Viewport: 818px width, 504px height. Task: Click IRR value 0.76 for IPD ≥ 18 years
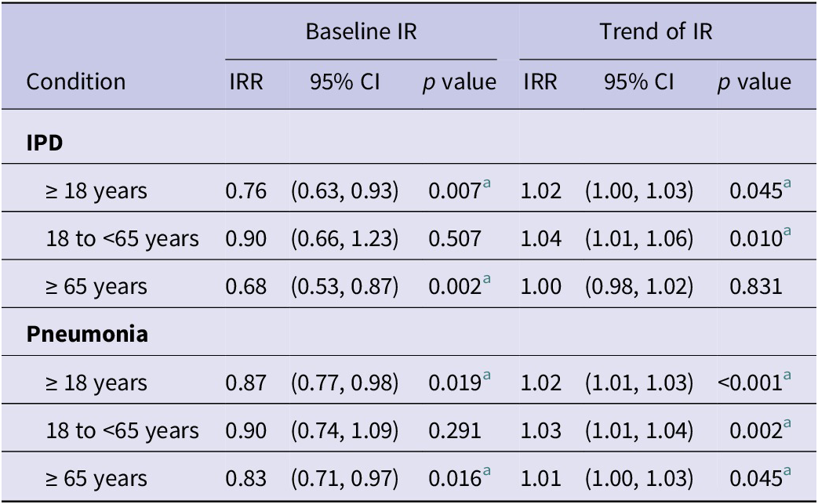246,190
